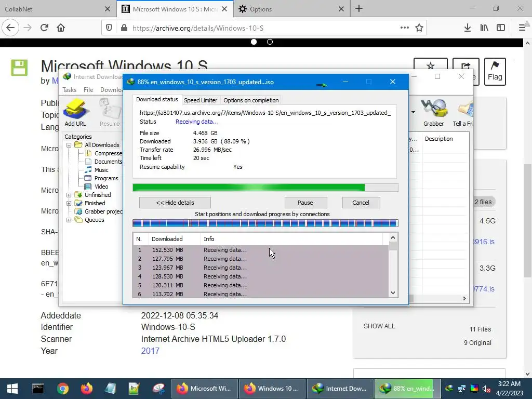Reload the archive.org page

(x=44, y=28)
